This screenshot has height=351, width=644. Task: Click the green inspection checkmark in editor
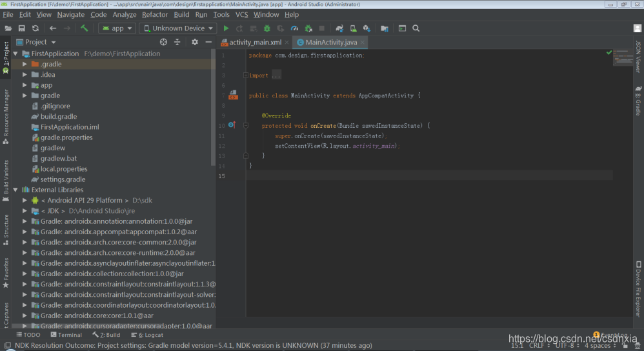pos(609,52)
